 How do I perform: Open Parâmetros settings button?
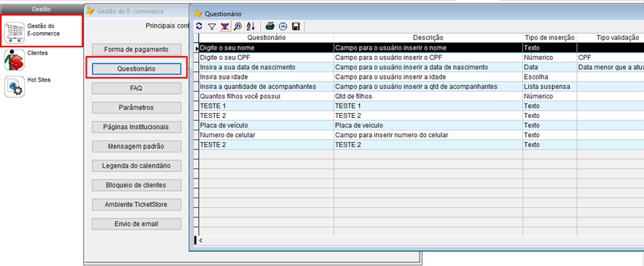[136, 108]
